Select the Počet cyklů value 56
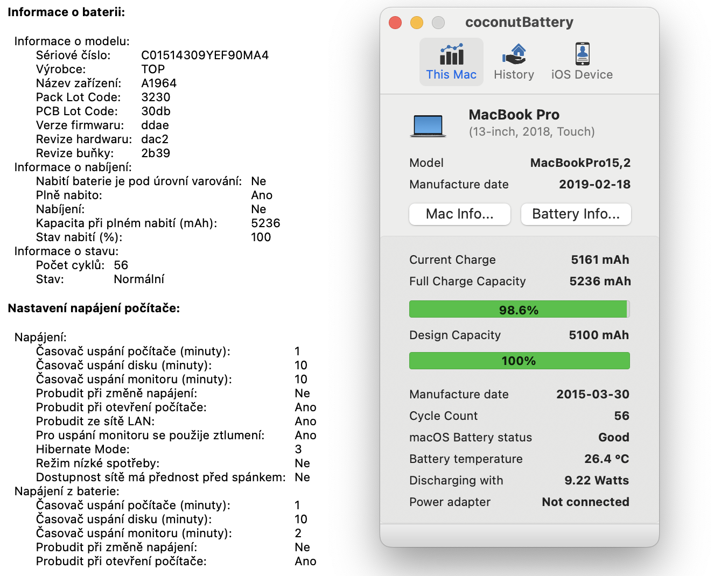The image size is (728, 576). pos(121,265)
